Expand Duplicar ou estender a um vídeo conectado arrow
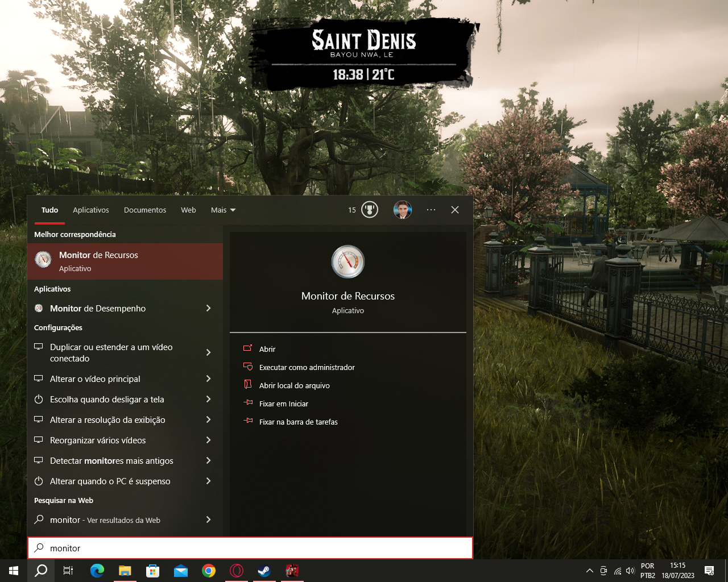Image resolution: width=728 pixels, height=582 pixels. click(208, 352)
